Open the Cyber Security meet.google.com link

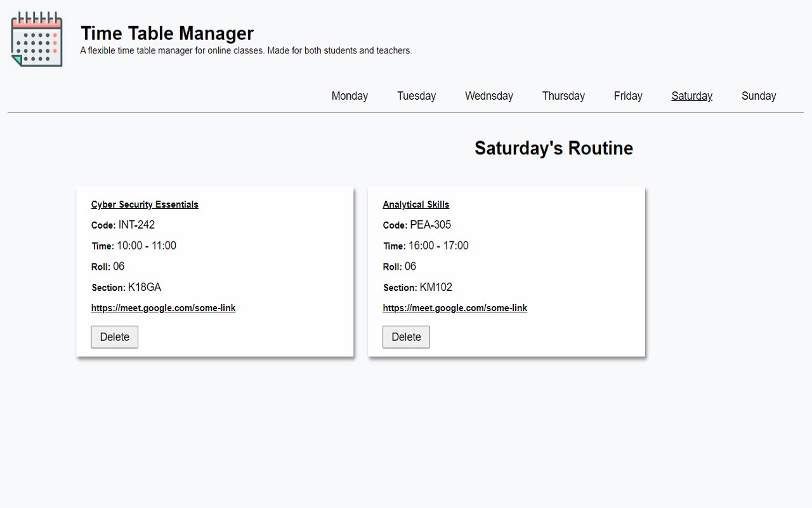pyautogui.click(x=163, y=308)
